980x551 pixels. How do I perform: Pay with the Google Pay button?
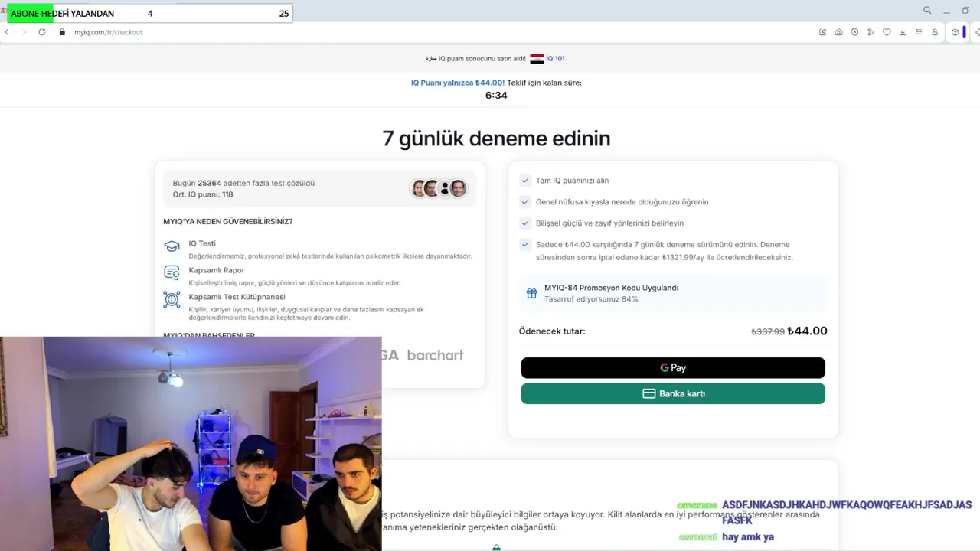(x=673, y=367)
